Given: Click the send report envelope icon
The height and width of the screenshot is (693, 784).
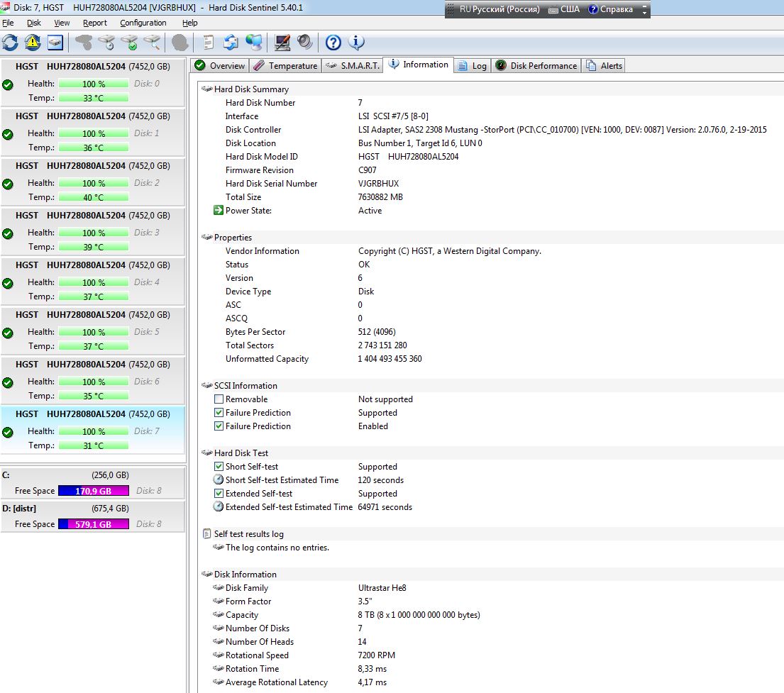Looking at the screenshot, I should (x=231, y=43).
